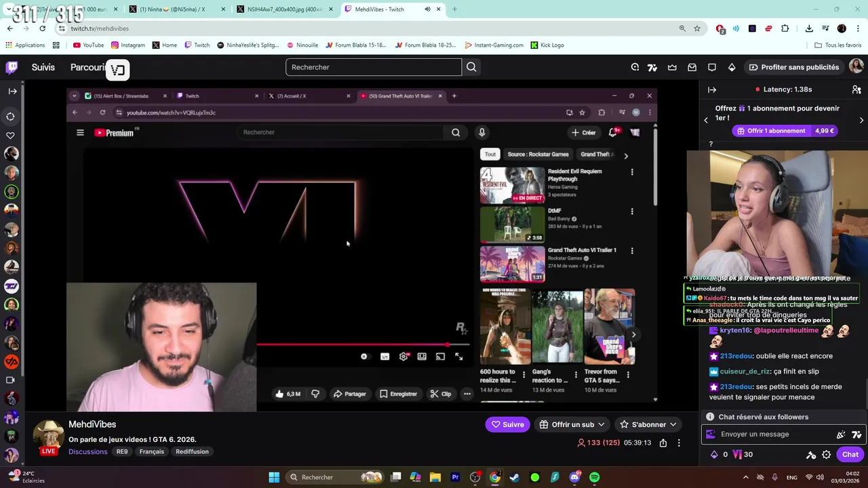This screenshot has width=868, height=488.
Task: Open the Discussions category link
Action: (x=87, y=451)
